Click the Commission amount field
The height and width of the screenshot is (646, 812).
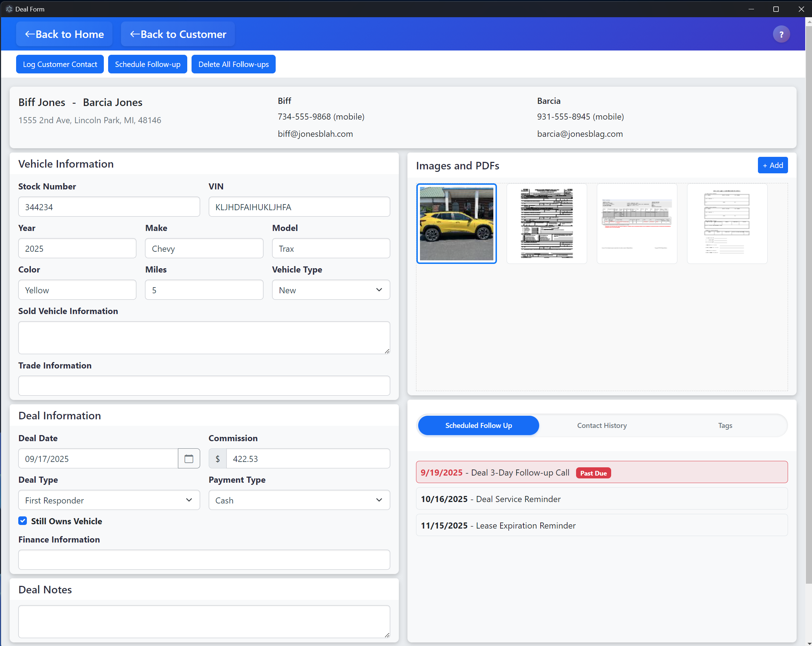pyautogui.click(x=307, y=458)
